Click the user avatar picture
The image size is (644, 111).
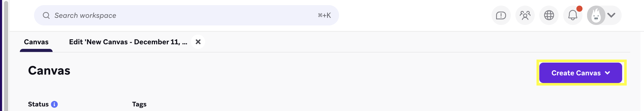pyautogui.click(x=596, y=16)
